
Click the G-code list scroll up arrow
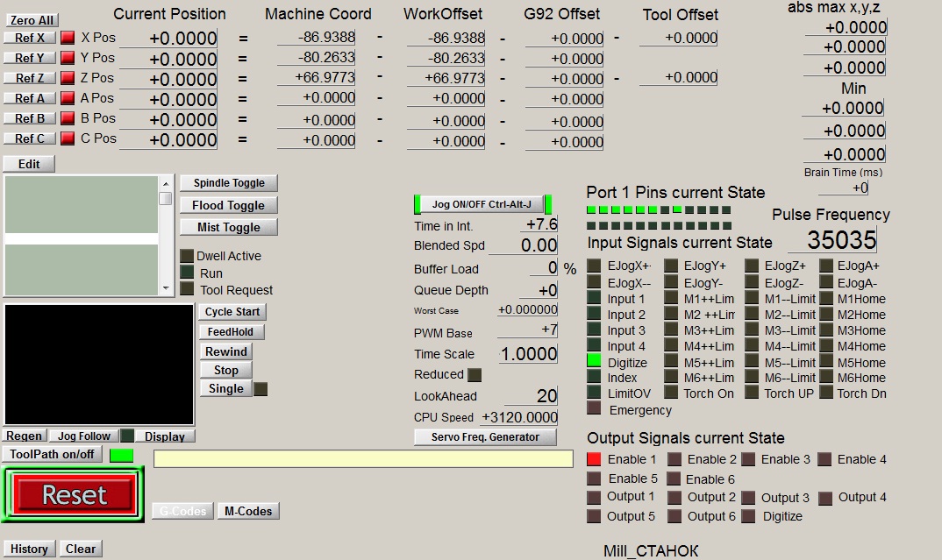(166, 183)
